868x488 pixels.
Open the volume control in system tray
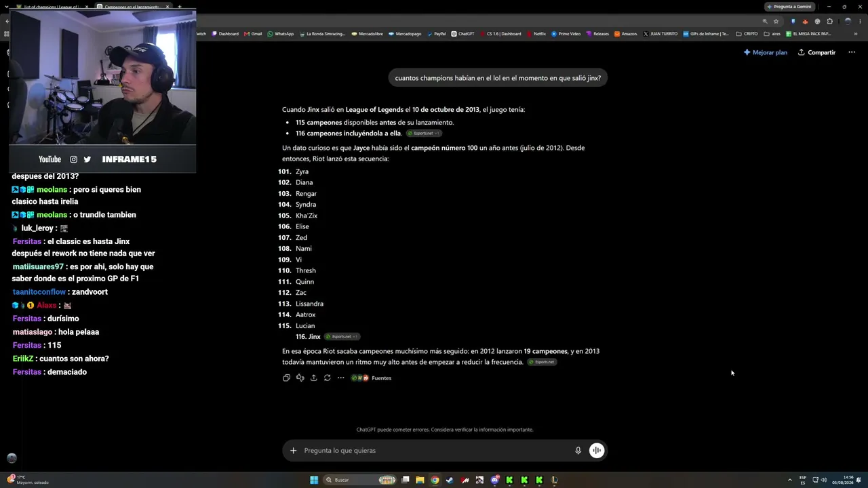pos(824,480)
